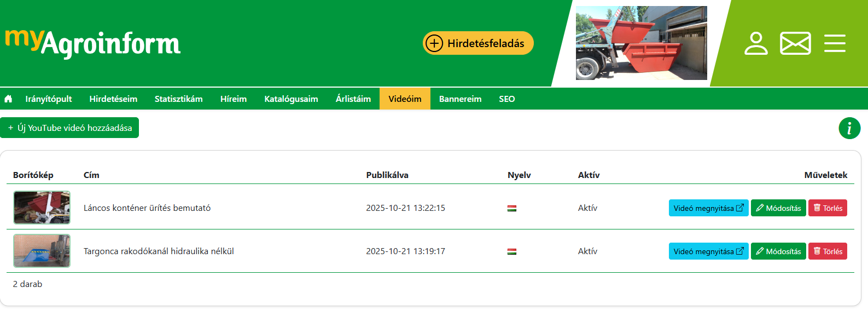Click Aktív status in Targonca row
Image resolution: width=868 pixels, height=310 pixels.
tap(587, 251)
